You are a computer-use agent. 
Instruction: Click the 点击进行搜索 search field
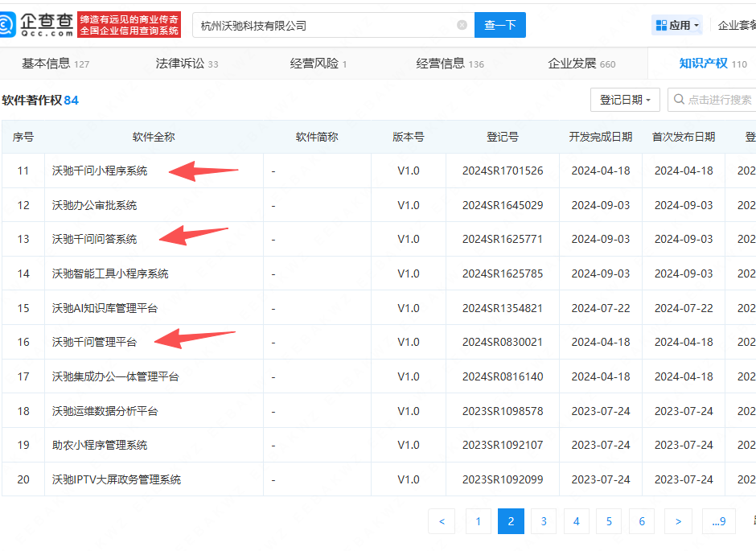coord(712,100)
